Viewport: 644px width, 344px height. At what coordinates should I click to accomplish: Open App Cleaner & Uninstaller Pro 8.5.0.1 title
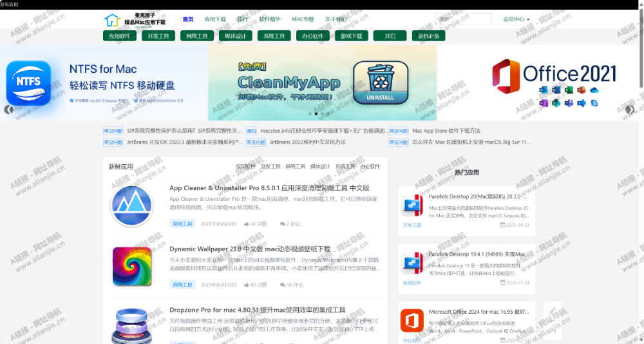269,188
